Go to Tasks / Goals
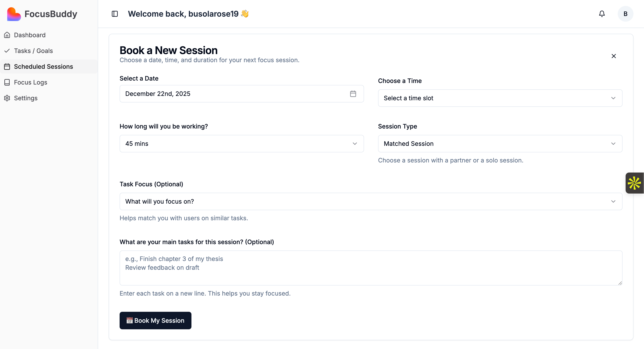The height and width of the screenshot is (349, 644). (33, 51)
